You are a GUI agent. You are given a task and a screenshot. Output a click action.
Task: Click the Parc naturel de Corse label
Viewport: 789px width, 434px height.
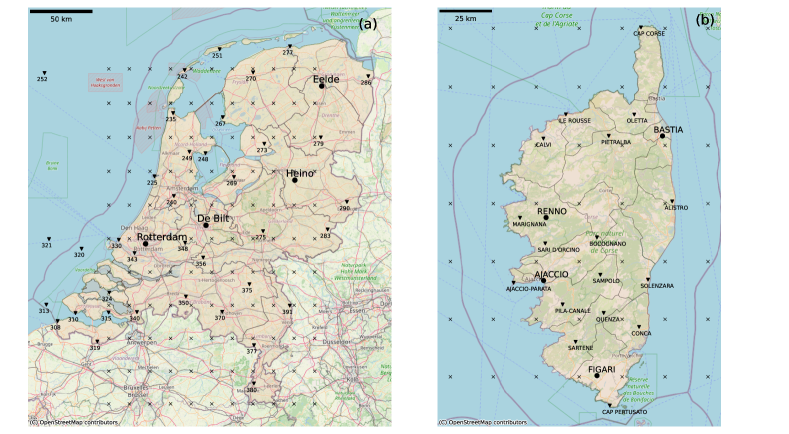pos(604,242)
